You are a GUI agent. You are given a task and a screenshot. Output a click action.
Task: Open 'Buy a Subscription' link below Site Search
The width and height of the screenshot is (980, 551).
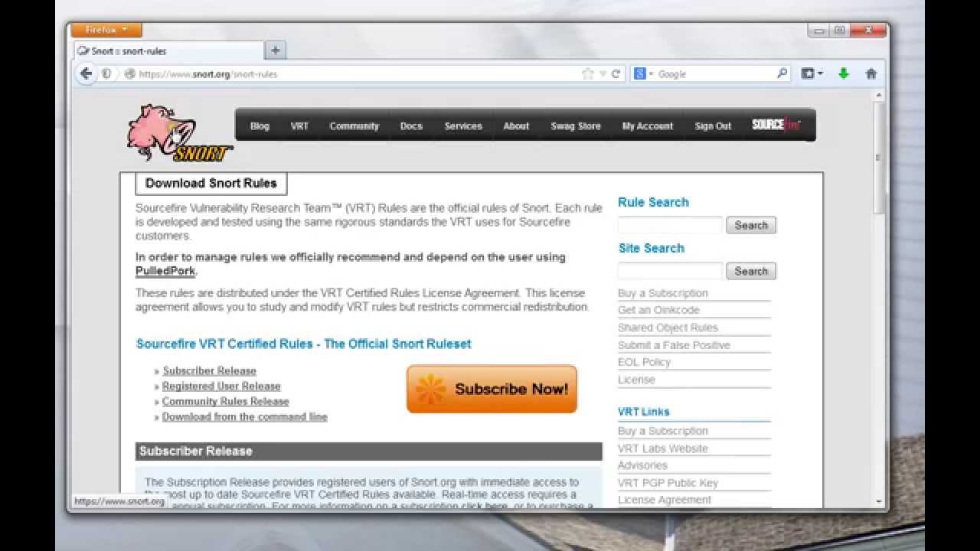pyautogui.click(x=663, y=293)
